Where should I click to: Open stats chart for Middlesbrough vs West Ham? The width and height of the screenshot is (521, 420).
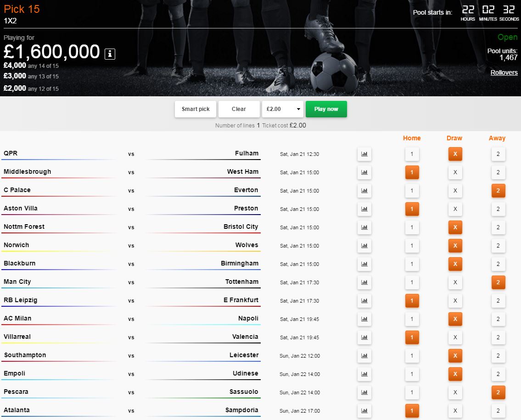[364, 172]
